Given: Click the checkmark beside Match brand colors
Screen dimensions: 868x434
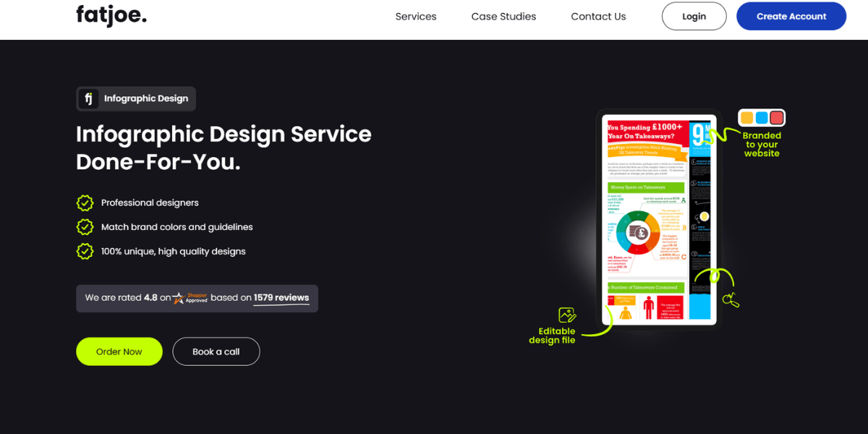Looking at the screenshot, I should [x=85, y=227].
